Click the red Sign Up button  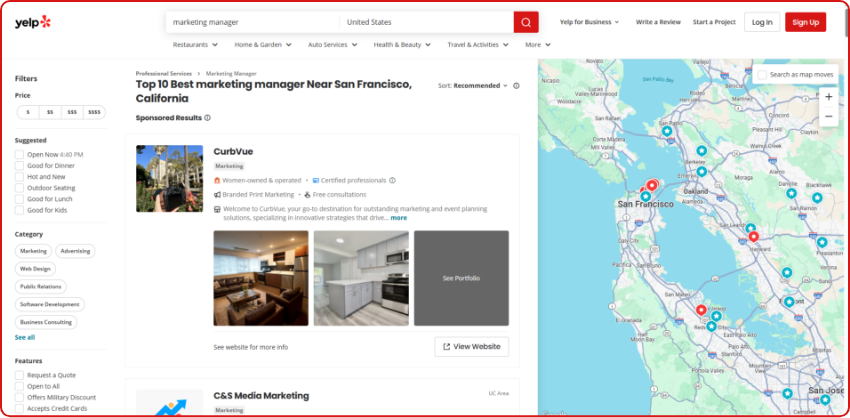(806, 22)
